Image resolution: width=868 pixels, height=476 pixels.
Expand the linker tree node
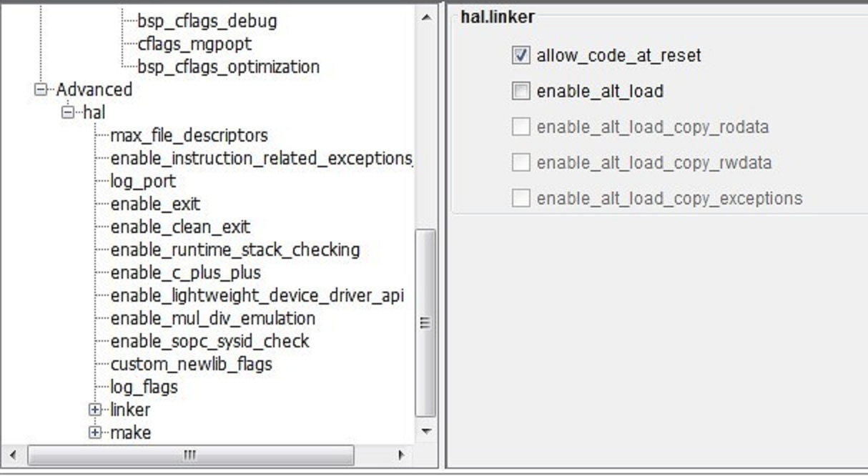[94, 410]
